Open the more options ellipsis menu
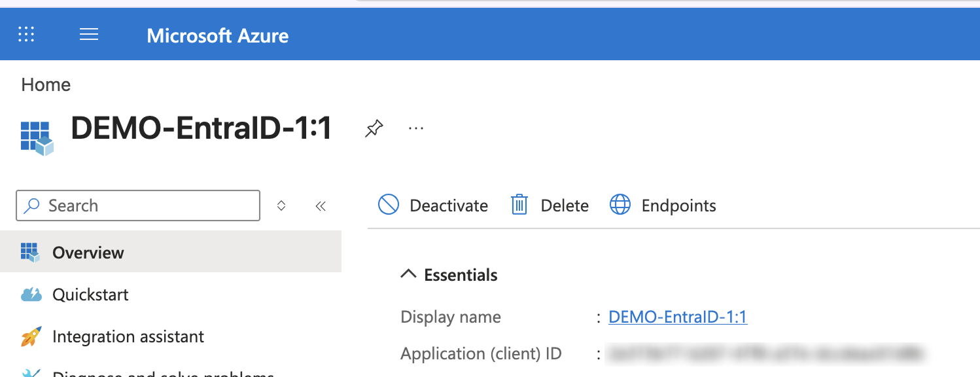Image resolution: width=980 pixels, height=377 pixels. [416, 128]
